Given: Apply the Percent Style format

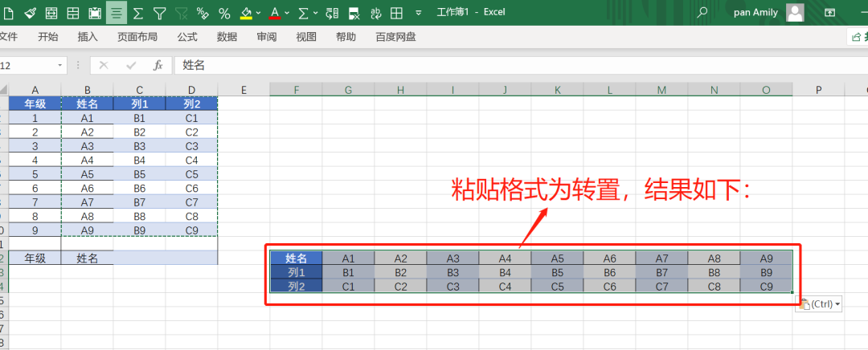Looking at the screenshot, I should pos(224,12).
